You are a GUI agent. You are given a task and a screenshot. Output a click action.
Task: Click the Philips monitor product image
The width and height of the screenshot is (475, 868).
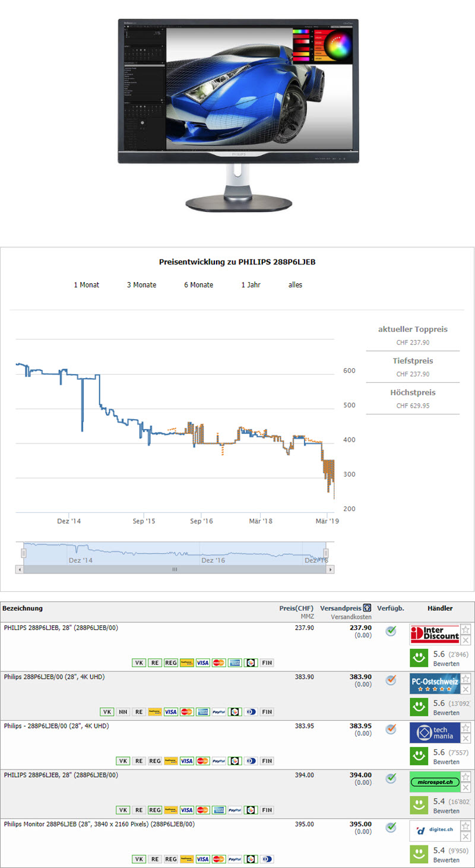[238, 114]
